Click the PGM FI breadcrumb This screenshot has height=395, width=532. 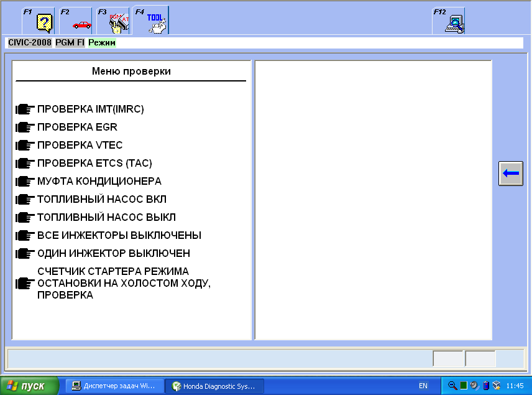pyautogui.click(x=70, y=43)
